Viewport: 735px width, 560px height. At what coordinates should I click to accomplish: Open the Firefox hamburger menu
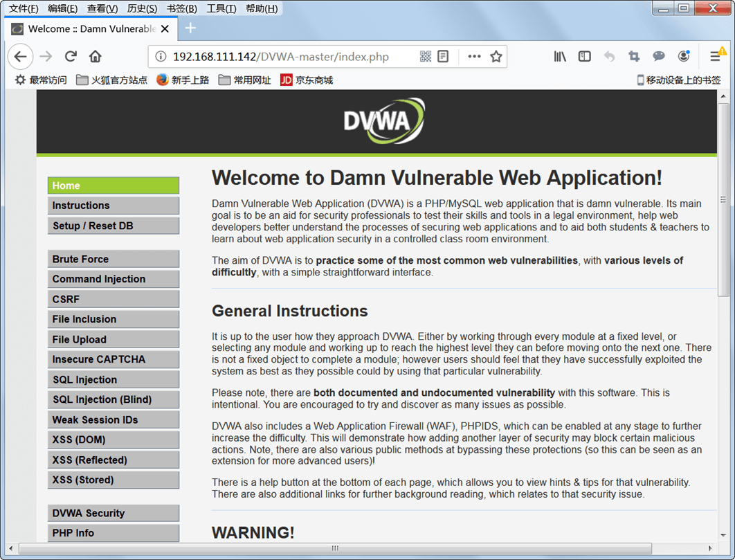pyautogui.click(x=716, y=56)
